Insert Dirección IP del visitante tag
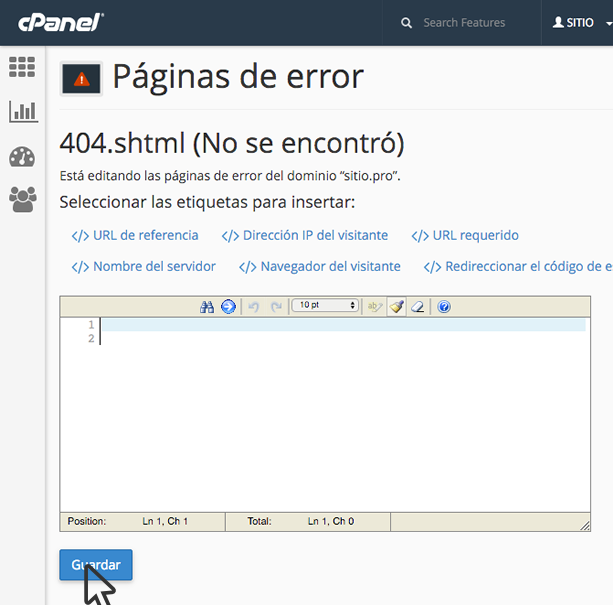613x605 pixels. coord(305,236)
